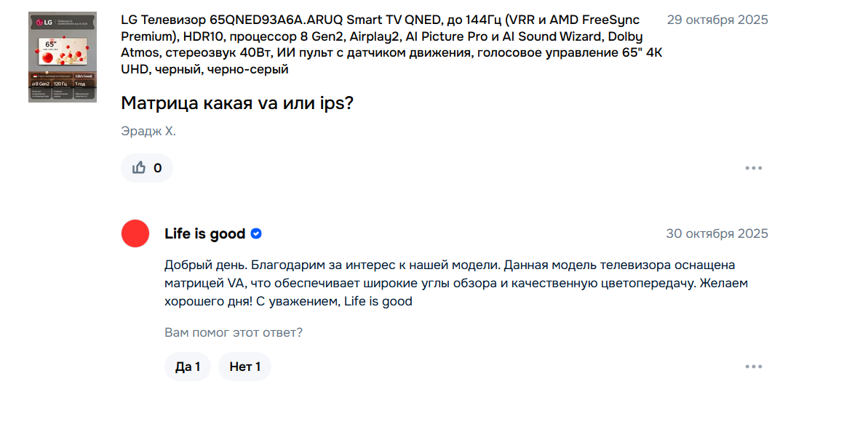Open the three-dots menu for the question
Viewport: 868px width, 432px height.
[753, 168]
